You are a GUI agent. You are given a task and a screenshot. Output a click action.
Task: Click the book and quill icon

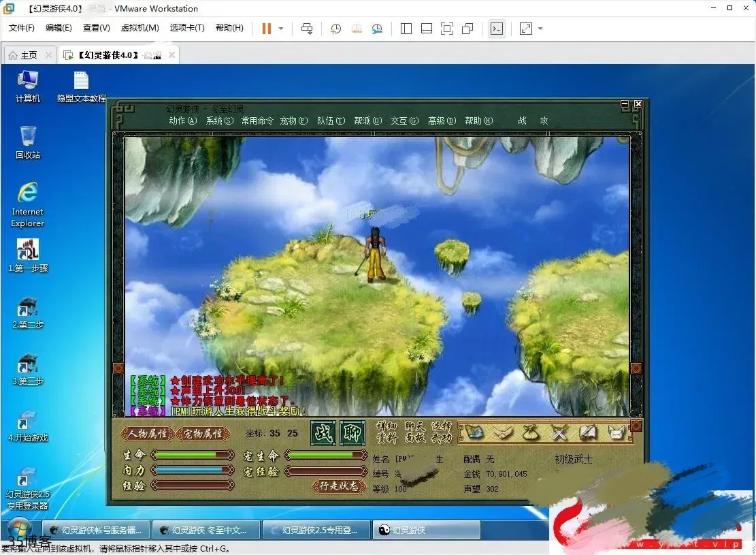(587, 432)
